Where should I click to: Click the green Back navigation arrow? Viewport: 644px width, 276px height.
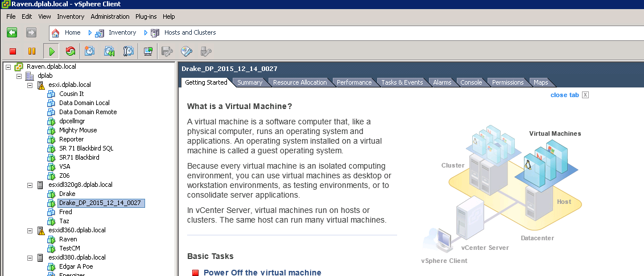click(12, 32)
